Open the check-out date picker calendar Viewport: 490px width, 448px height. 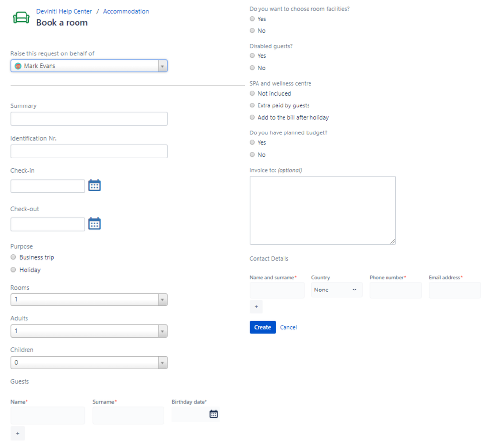point(94,224)
